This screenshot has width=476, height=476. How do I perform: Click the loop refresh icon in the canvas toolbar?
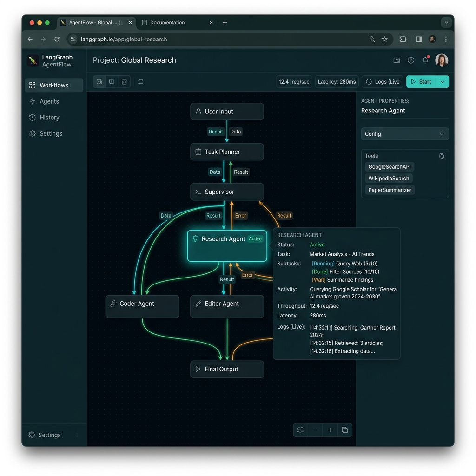click(141, 82)
